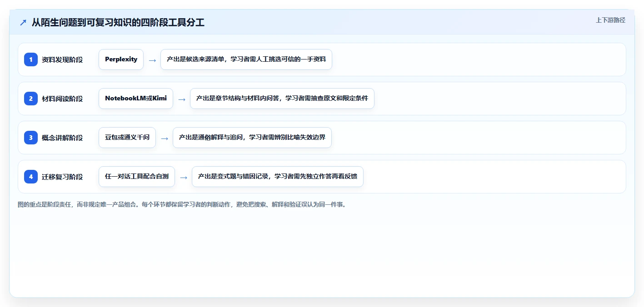
Task: Click the 迁移复习阶段 stage label
Action: [62, 177]
